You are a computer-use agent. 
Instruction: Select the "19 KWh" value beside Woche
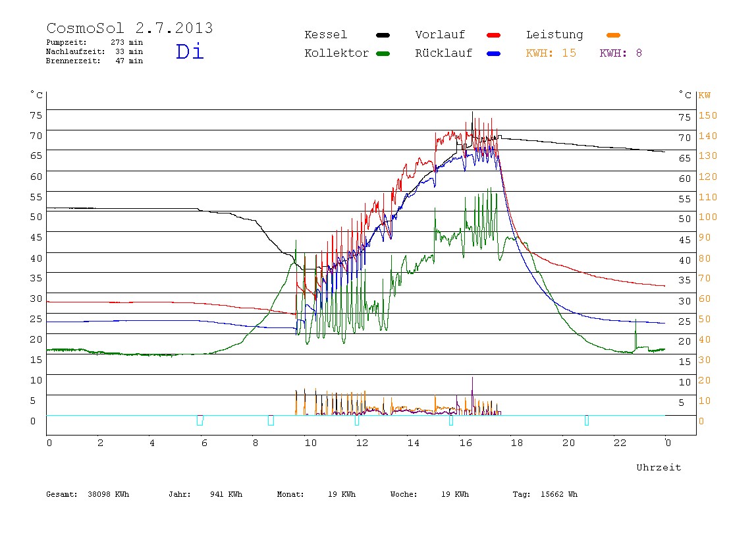click(455, 494)
